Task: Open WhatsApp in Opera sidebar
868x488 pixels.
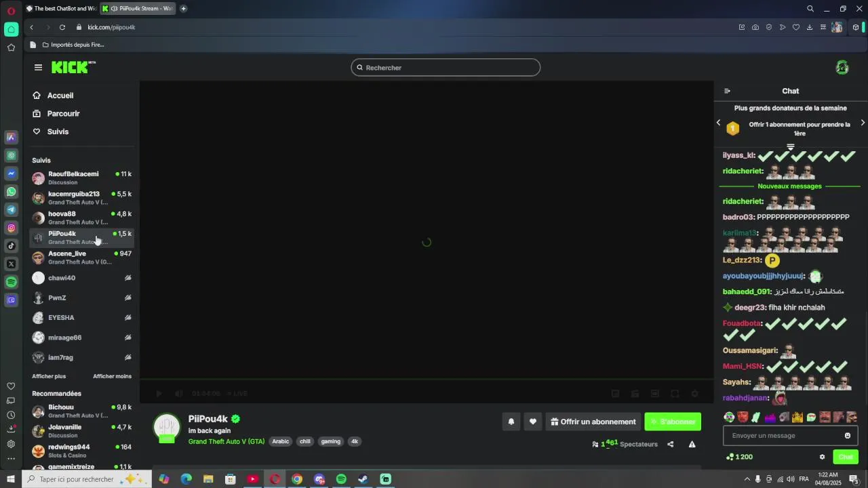Action: coord(11,192)
